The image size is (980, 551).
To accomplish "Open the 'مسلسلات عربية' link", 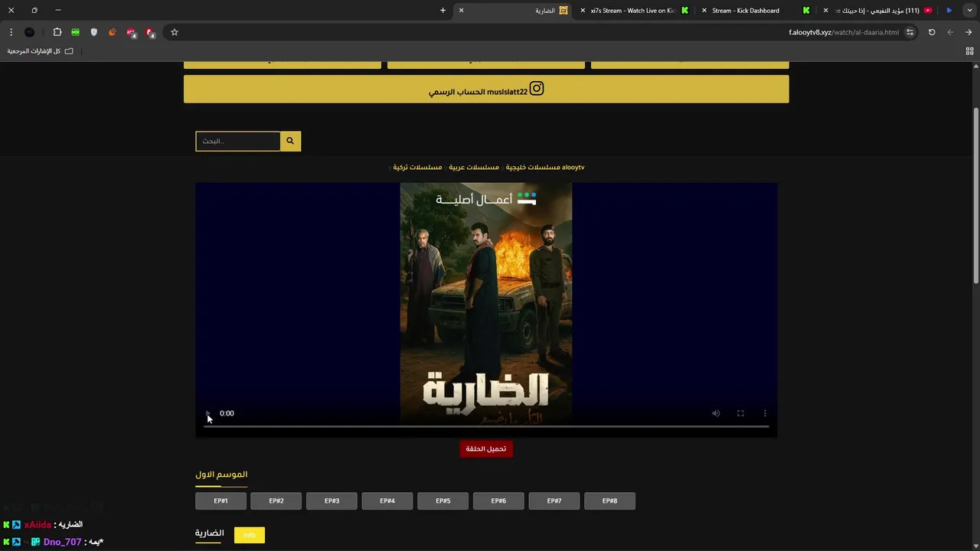I will tap(474, 167).
